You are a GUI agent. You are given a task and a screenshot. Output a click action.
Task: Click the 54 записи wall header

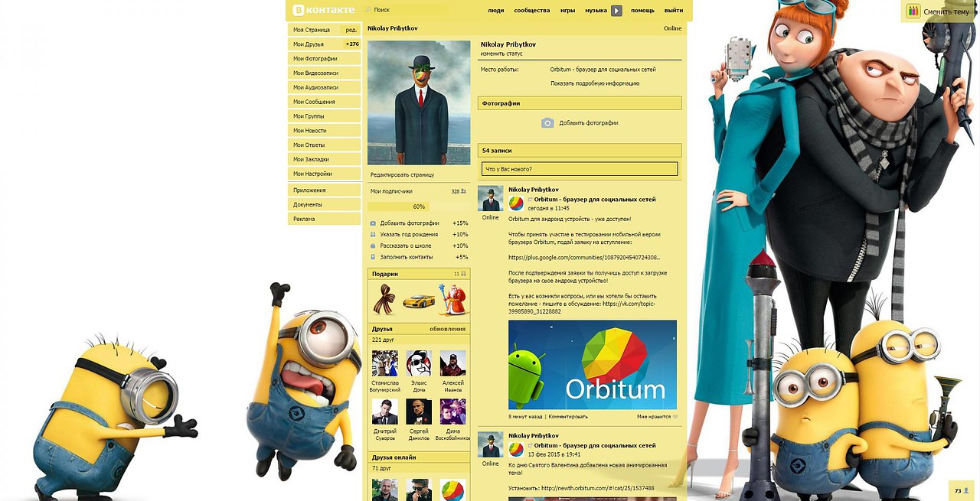(x=580, y=151)
